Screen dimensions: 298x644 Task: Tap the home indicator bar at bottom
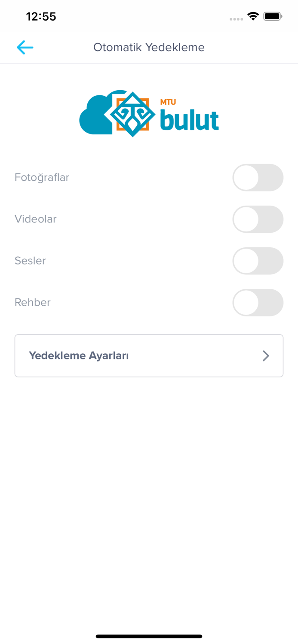(149, 636)
